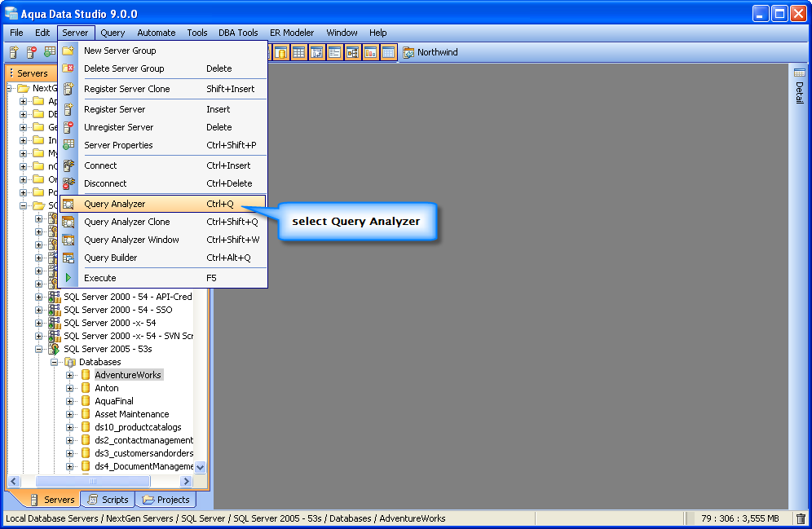Click the trash can icon in status bar
The image size is (812, 529).
coord(801,518)
